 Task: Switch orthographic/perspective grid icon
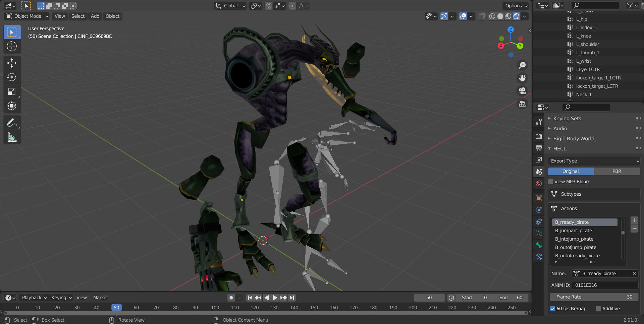522,104
